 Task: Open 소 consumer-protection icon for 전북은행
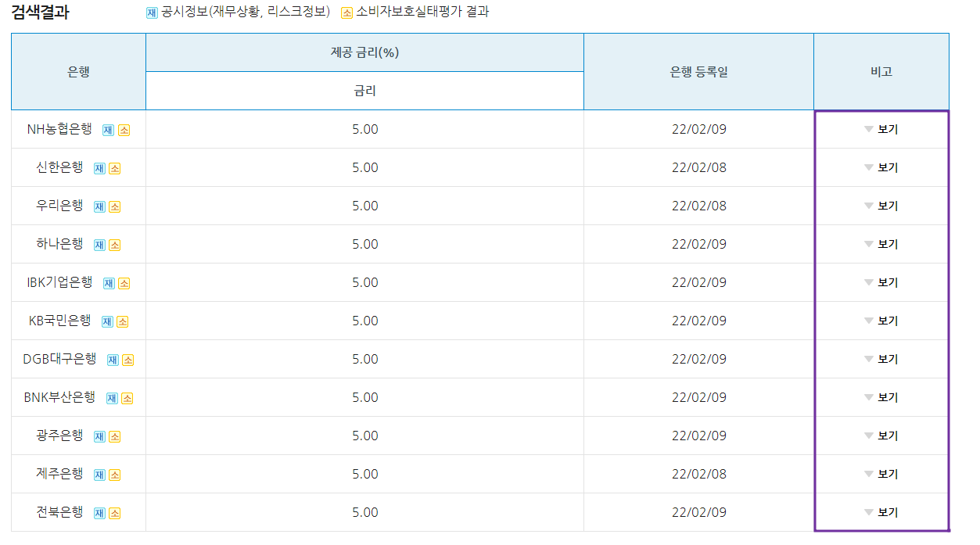click(114, 513)
